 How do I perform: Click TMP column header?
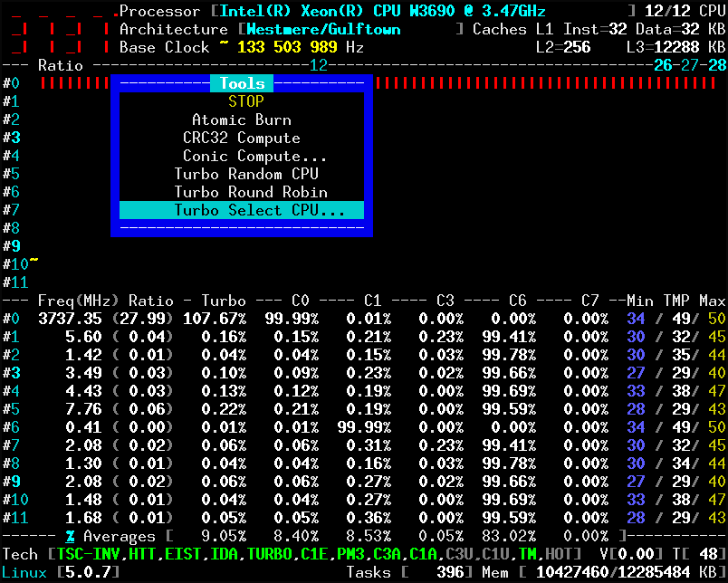pyautogui.click(x=676, y=301)
